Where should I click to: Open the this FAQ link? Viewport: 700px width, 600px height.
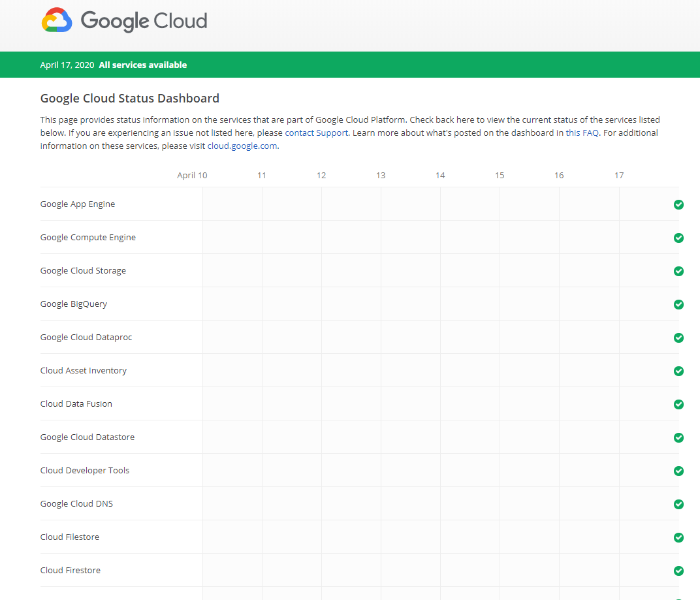pyautogui.click(x=582, y=133)
